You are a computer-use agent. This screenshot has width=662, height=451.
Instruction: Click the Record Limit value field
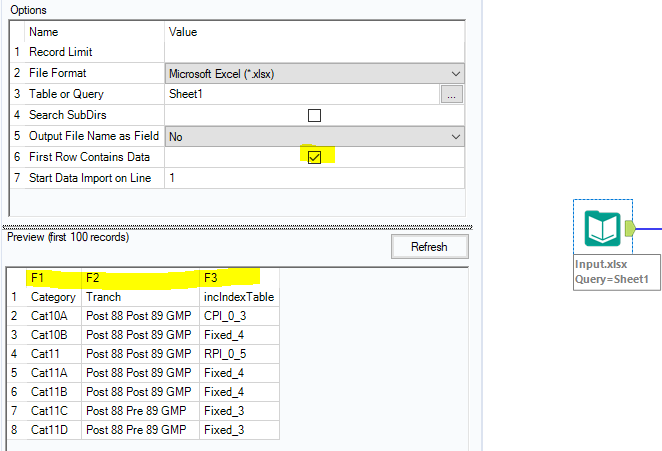coord(314,52)
